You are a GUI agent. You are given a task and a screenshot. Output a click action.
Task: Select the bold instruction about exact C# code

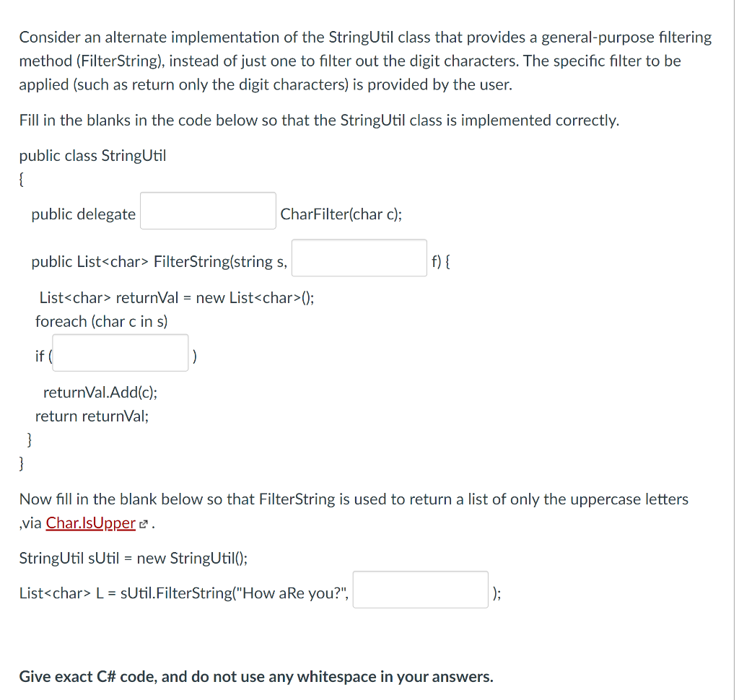257,676
